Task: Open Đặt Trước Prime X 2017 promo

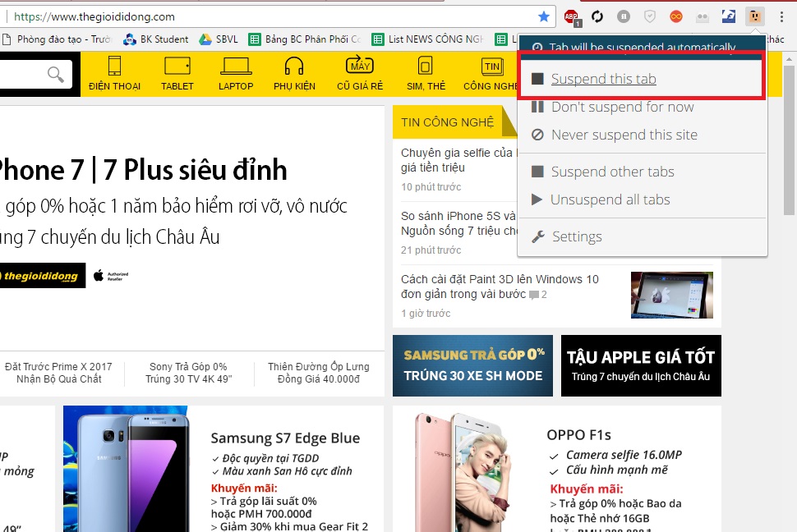Action: click(58, 373)
